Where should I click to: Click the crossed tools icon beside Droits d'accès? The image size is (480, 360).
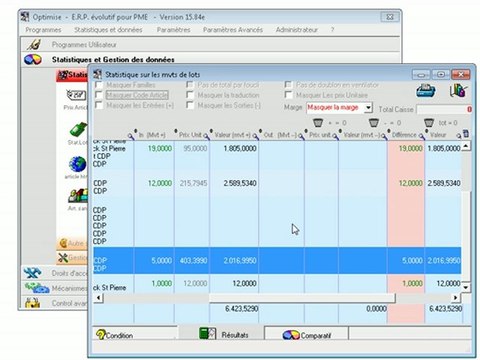(x=32, y=273)
